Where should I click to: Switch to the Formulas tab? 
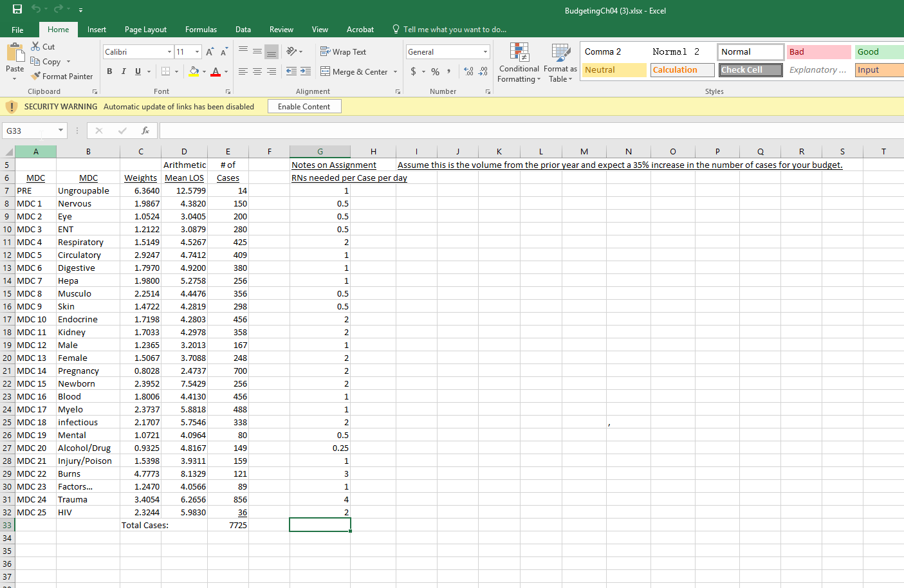coord(201,30)
